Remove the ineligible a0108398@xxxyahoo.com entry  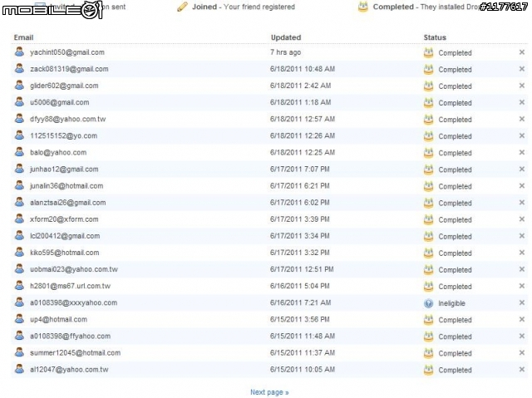pyautogui.click(x=522, y=302)
